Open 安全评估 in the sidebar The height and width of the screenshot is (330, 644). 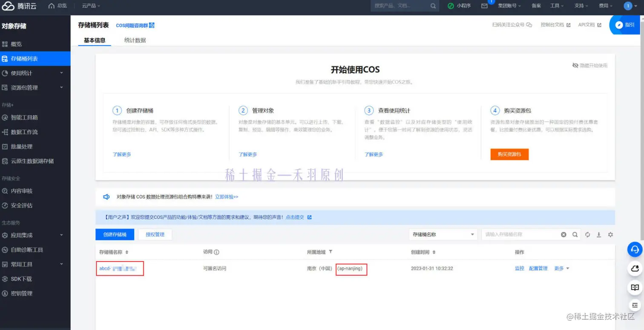(x=35, y=205)
